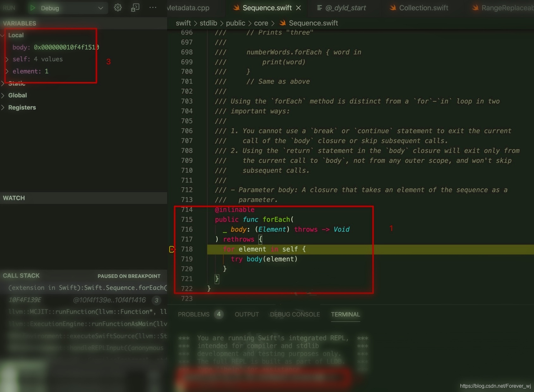Screen dimensions: 534x392
Task: Open the DEBUG CONSOLE panel tab
Action: 295,315
